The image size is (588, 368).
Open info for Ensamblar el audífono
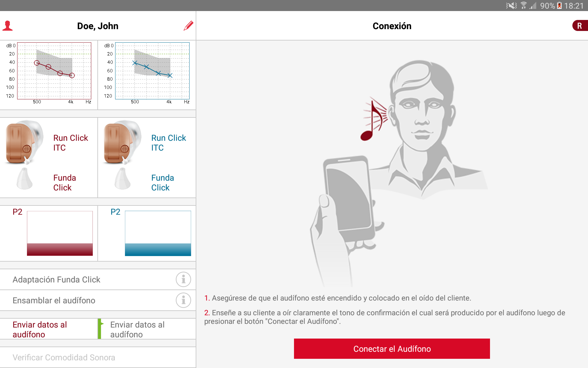[183, 300]
